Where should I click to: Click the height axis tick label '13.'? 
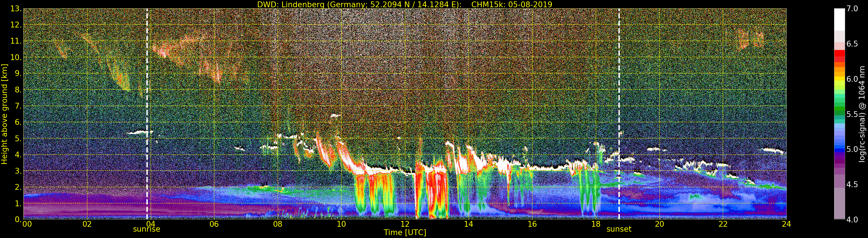click(x=16, y=9)
